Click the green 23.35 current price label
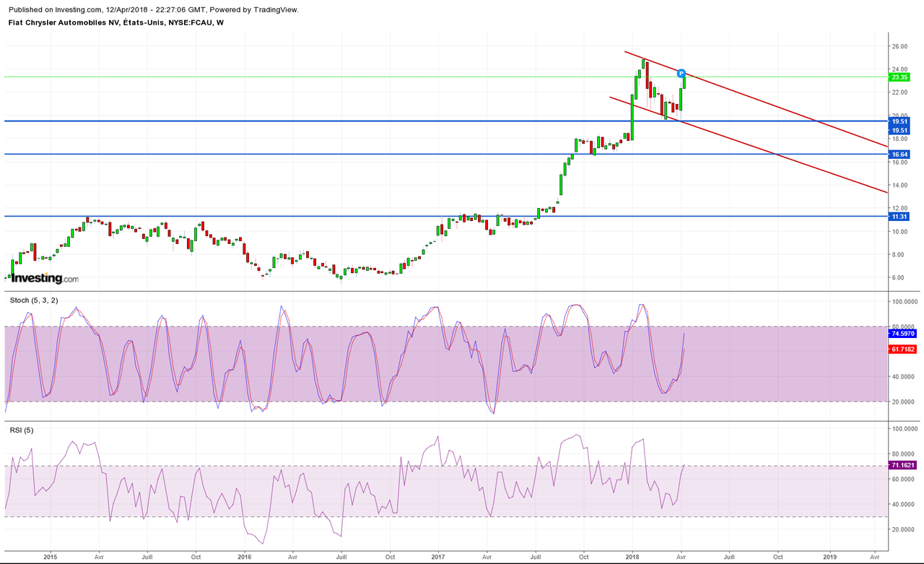 899,77
